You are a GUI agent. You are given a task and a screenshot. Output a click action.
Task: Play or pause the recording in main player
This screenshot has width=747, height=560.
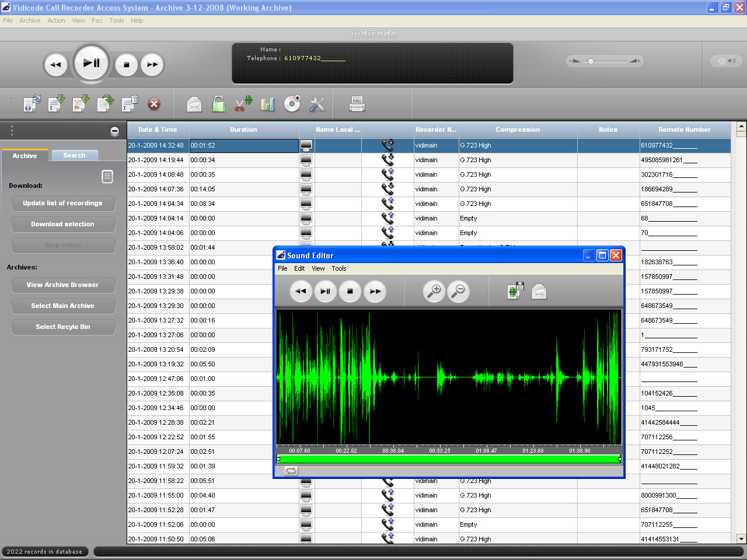[x=92, y=63]
